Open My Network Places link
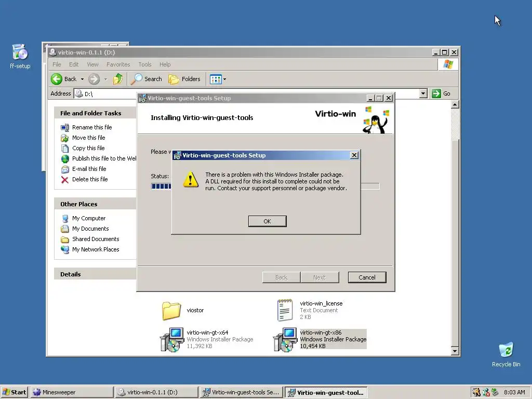532x399 pixels. [x=96, y=249]
